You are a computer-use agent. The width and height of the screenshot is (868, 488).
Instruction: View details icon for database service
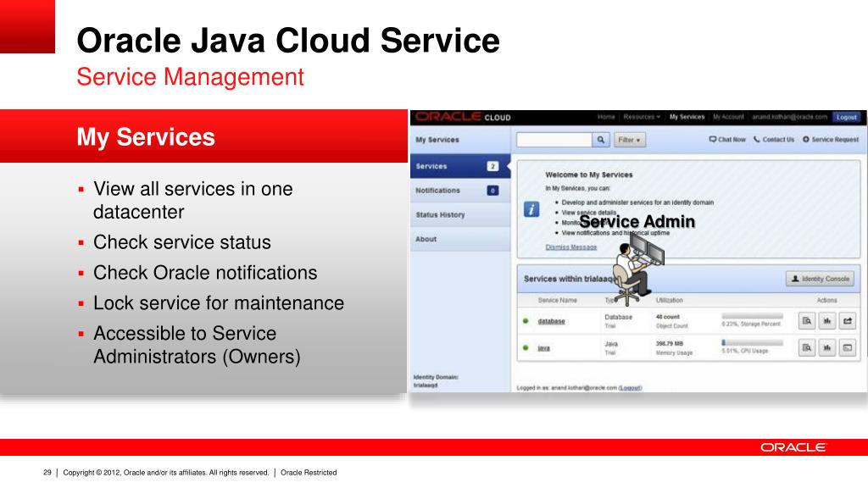pos(807,321)
